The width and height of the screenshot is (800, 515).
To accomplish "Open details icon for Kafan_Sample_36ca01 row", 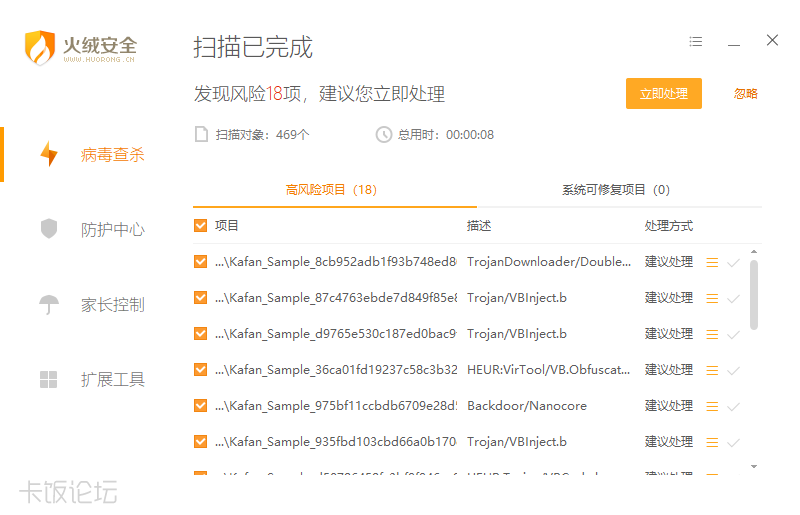I will 712,370.
